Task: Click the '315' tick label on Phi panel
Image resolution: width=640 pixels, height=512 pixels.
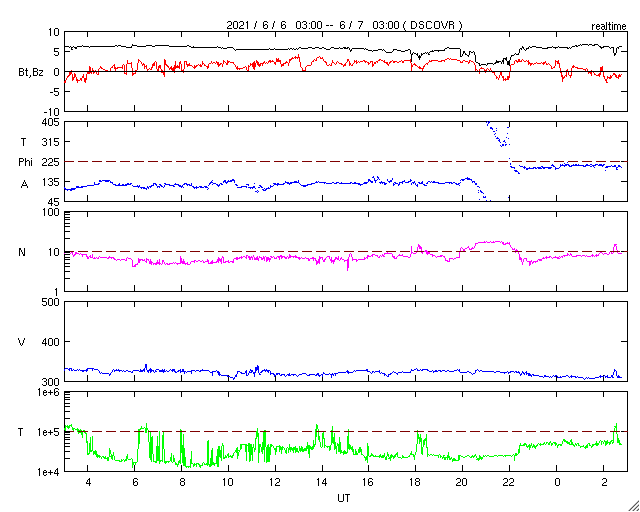Action: [50, 142]
